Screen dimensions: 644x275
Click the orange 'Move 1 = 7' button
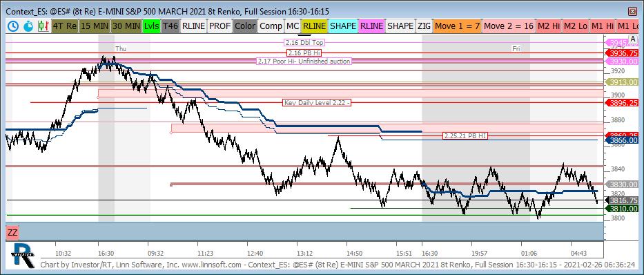click(x=458, y=26)
